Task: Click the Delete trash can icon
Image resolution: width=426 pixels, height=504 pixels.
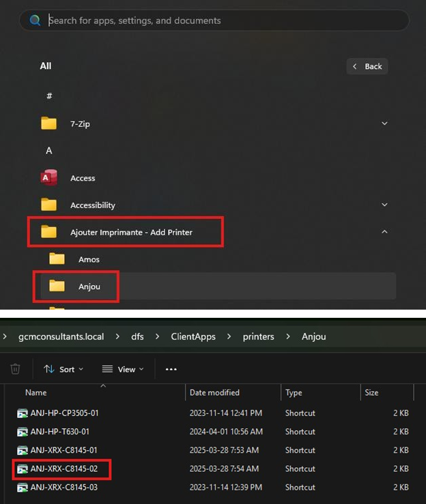Action: [15, 369]
